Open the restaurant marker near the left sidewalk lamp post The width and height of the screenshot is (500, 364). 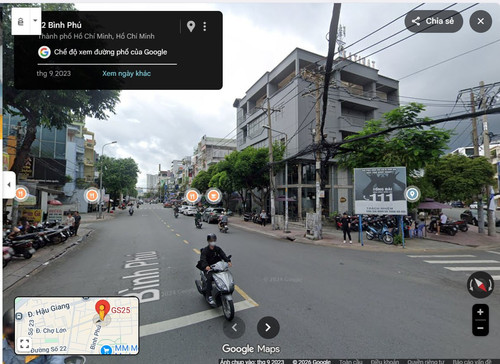tap(92, 196)
